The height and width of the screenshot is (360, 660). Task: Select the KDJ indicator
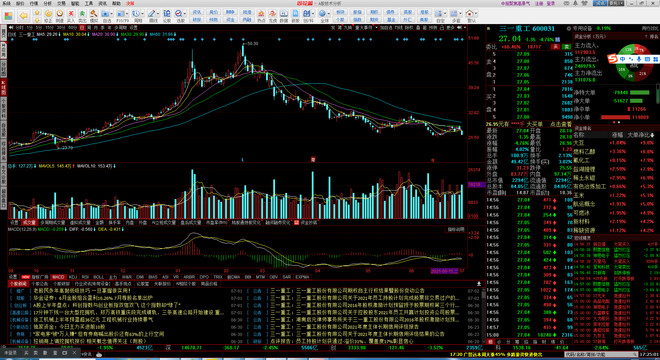pos(72,277)
